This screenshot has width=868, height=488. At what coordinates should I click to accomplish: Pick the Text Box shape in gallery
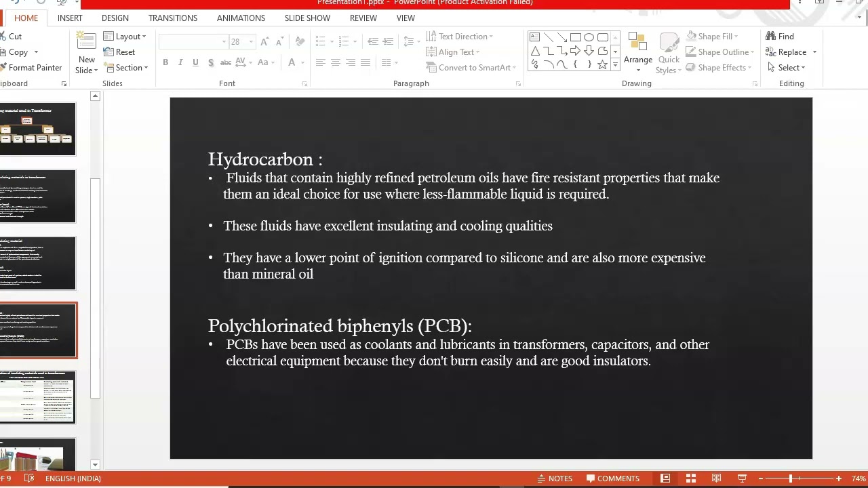click(x=535, y=37)
